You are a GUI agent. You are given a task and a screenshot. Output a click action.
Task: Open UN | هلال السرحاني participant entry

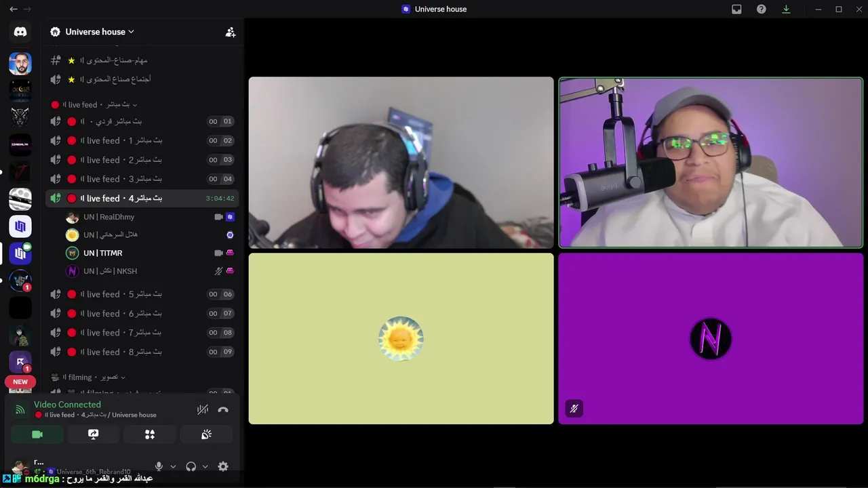(x=151, y=235)
